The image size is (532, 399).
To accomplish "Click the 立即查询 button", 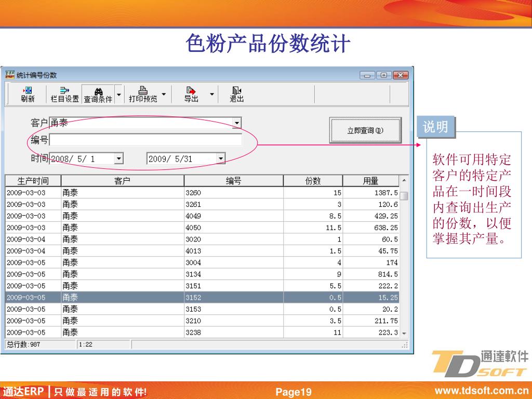I will 365,130.
